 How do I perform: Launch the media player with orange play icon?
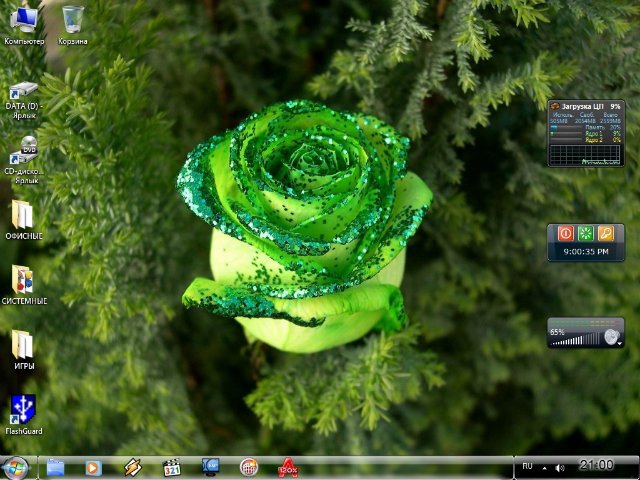tap(94, 467)
